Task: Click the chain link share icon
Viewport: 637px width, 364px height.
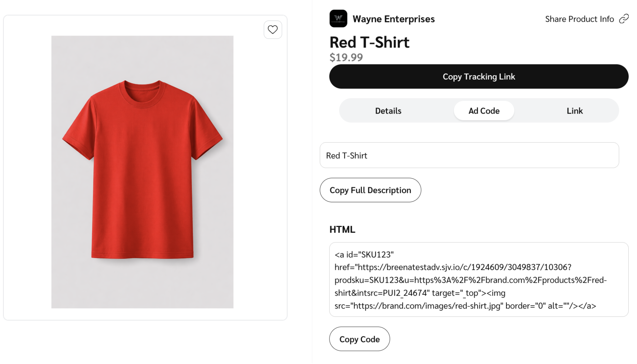Action: click(624, 19)
